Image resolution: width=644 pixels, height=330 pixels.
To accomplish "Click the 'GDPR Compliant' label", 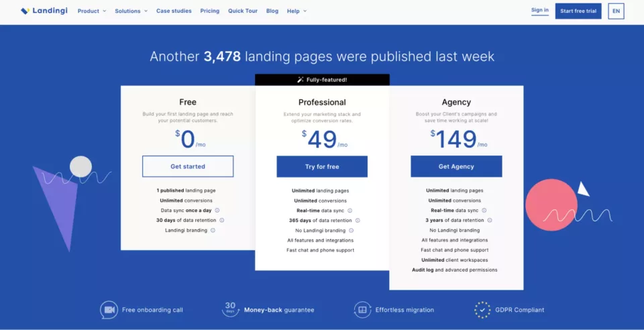I will [519, 310].
